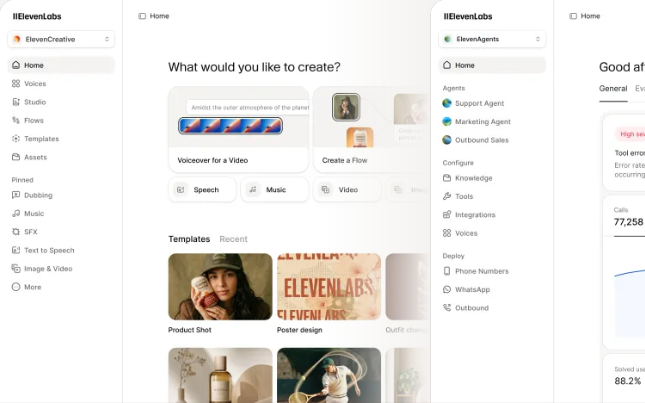Click the Pinned section label

tap(22, 180)
